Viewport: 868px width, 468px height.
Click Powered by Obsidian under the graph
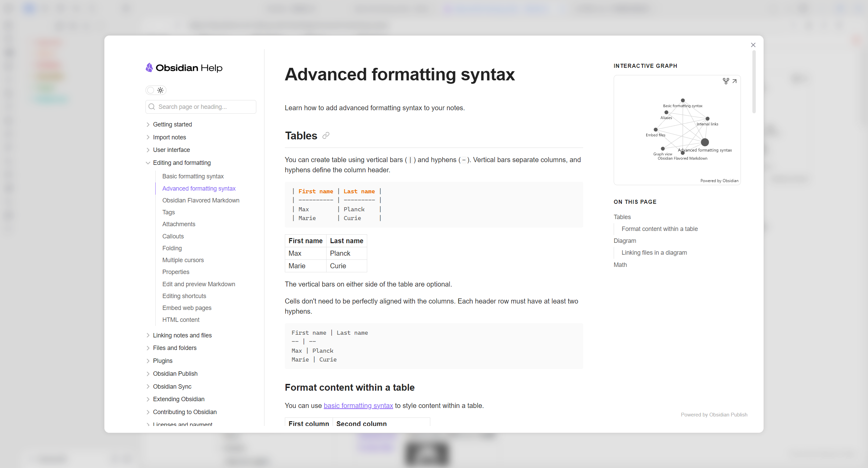coord(719,180)
